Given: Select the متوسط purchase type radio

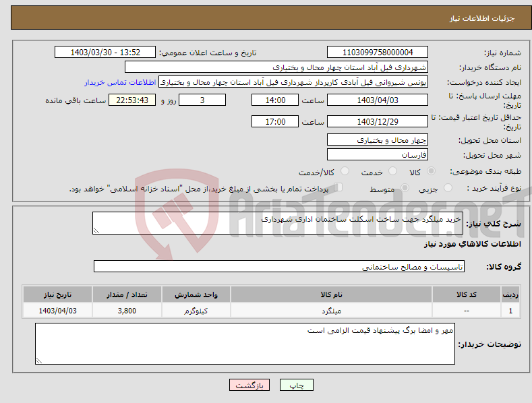Looking at the screenshot, I should point(405,187).
